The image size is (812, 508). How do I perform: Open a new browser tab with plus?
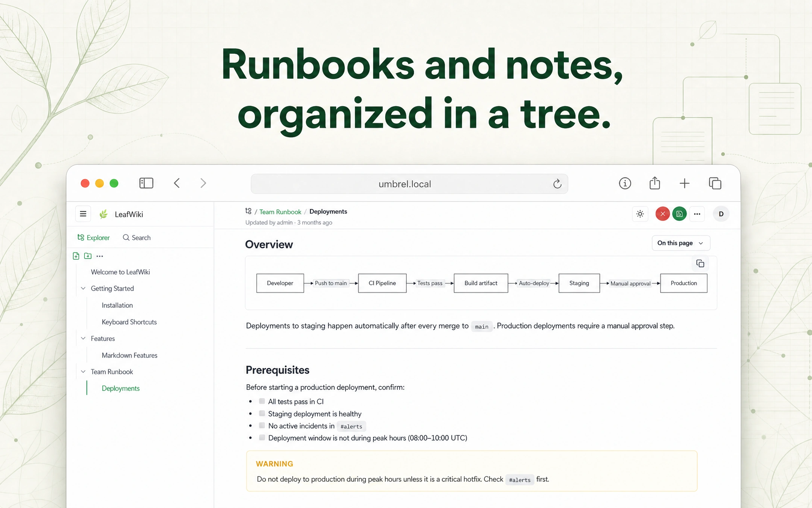685,183
